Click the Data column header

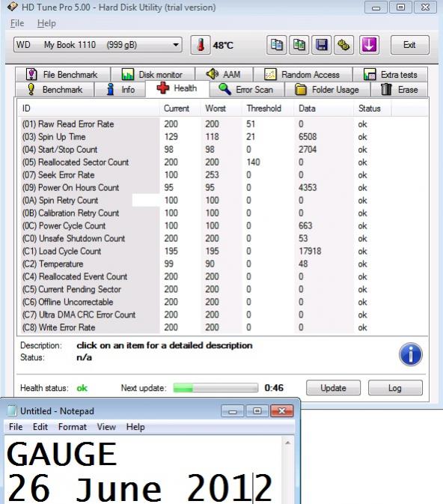pyautogui.click(x=323, y=109)
